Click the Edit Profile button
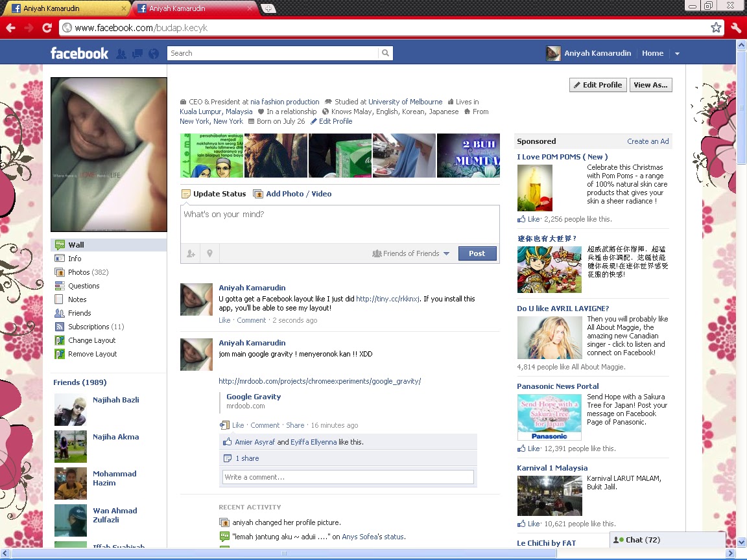Image resolution: width=747 pixels, height=560 pixels. click(x=598, y=85)
